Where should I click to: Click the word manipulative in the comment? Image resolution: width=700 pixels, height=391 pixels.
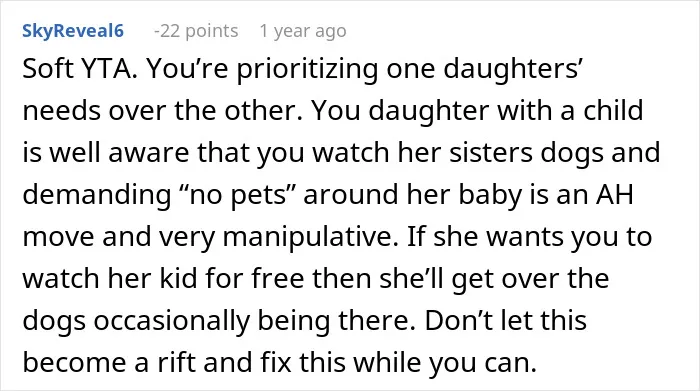click(x=310, y=237)
